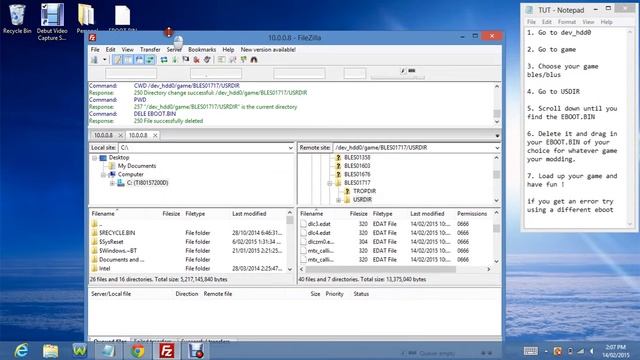Select BLES01676 folder in remote tree
This screenshot has height=360, width=640.
pyautogui.click(x=357, y=174)
